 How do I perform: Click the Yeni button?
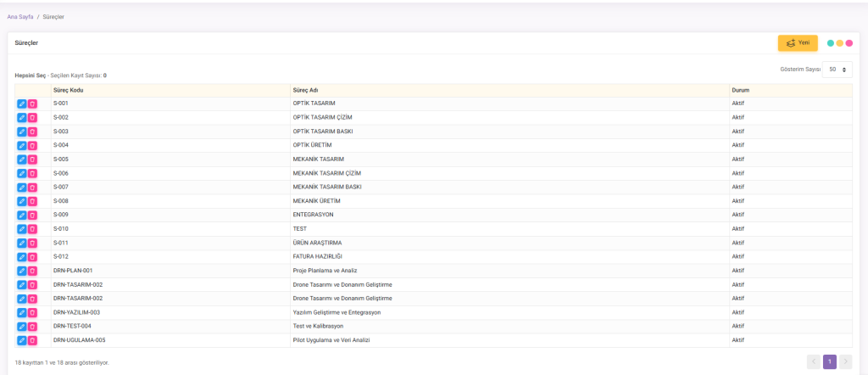point(798,43)
